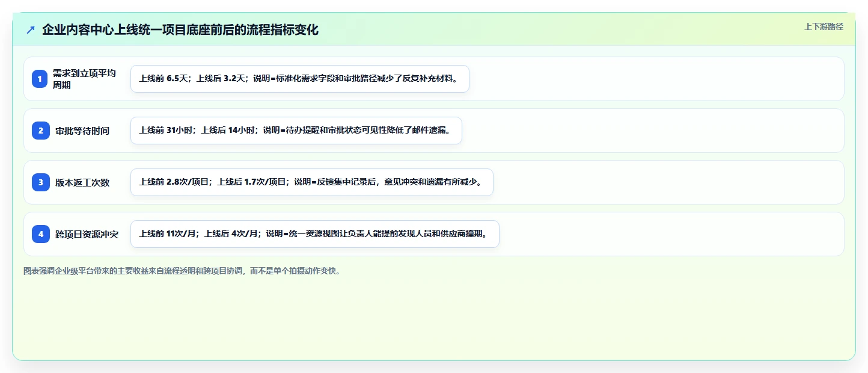Image resolution: width=868 pixels, height=373 pixels.
Task: Select step number badge 4
Action: (x=40, y=234)
